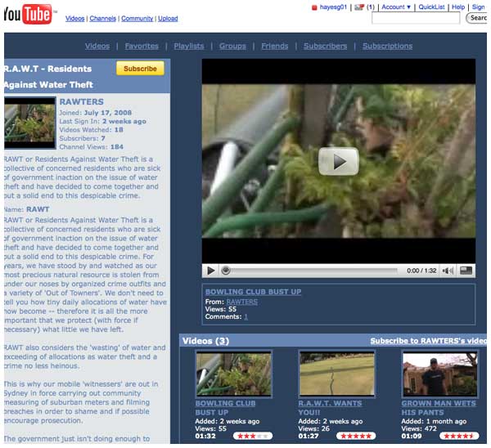Toggle the player fullscreen size icon

[466, 270]
